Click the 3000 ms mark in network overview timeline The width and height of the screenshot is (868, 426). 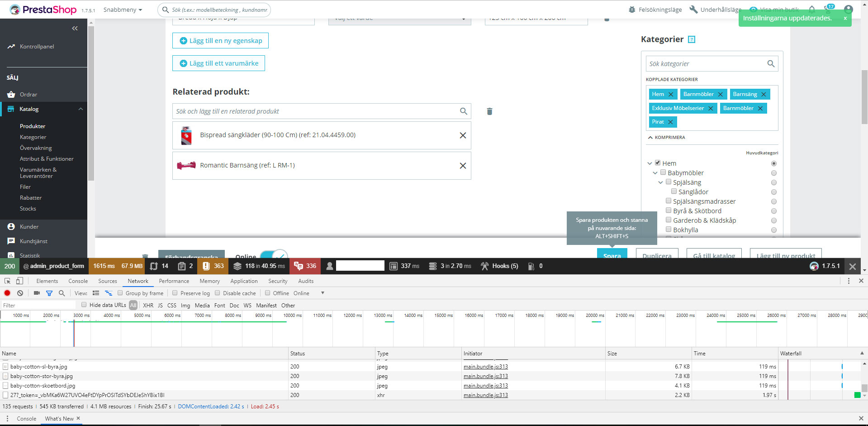pyautogui.click(x=81, y=315)
